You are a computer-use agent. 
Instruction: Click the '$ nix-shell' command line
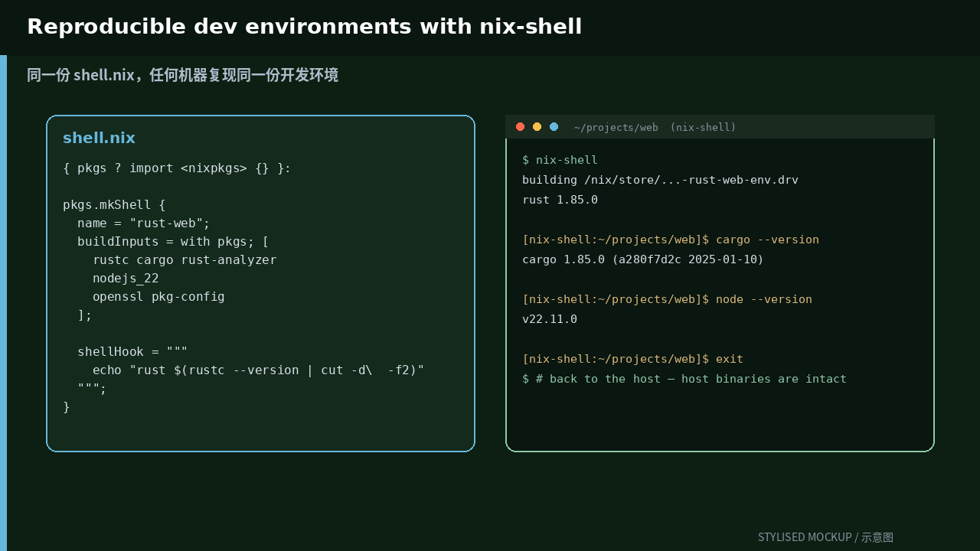pos(560,160)
